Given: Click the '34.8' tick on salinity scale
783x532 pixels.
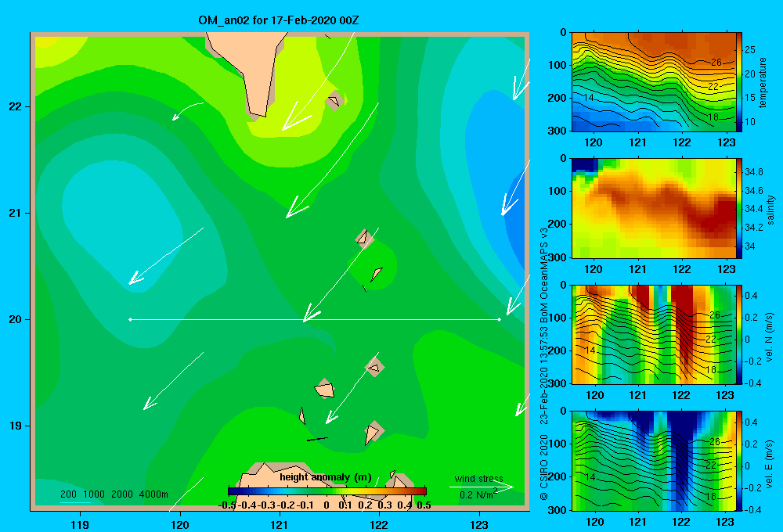Looking at the screenshot, I should pos(753,171).
